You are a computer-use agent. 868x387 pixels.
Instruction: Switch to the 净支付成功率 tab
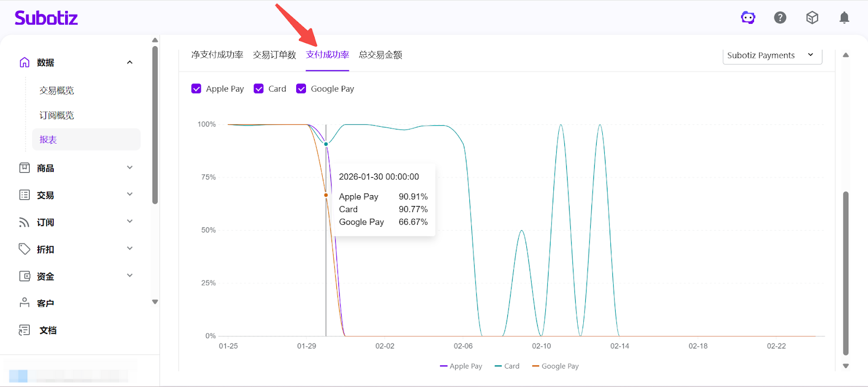tap(217, 55)
